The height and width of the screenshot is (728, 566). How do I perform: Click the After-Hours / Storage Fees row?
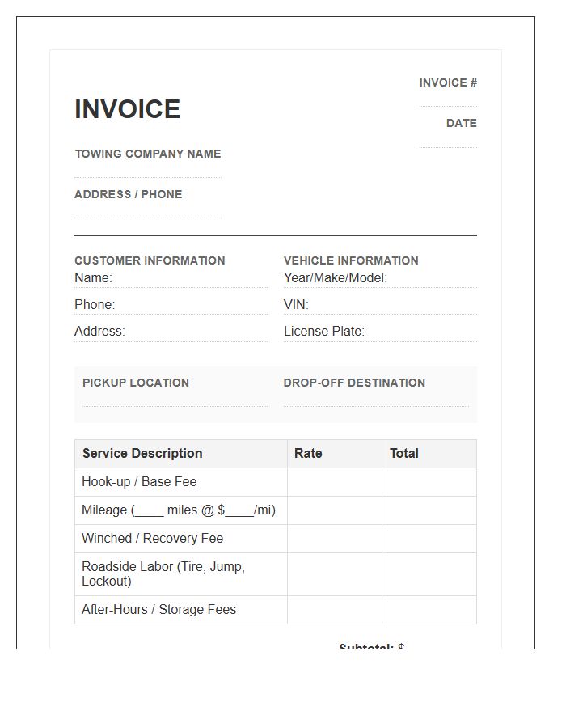(276, 610)
